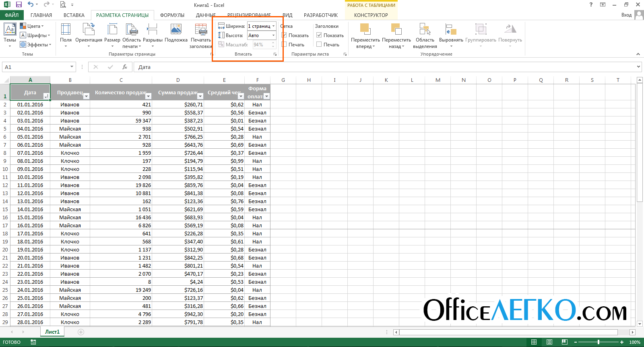Toggle headings Печать checkbox under Заголовки

coord(319,44)
